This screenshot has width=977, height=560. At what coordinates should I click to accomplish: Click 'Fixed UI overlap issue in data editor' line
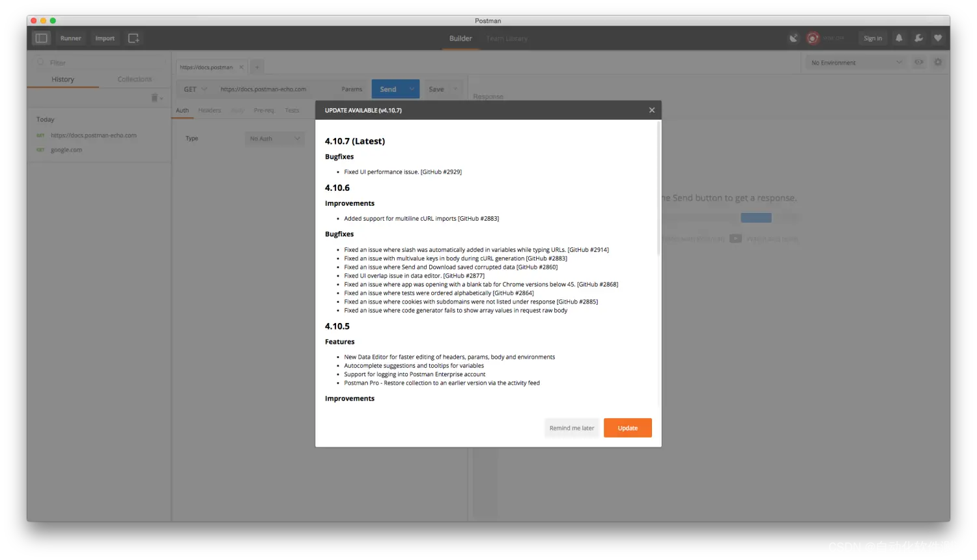tap(414, 276)
